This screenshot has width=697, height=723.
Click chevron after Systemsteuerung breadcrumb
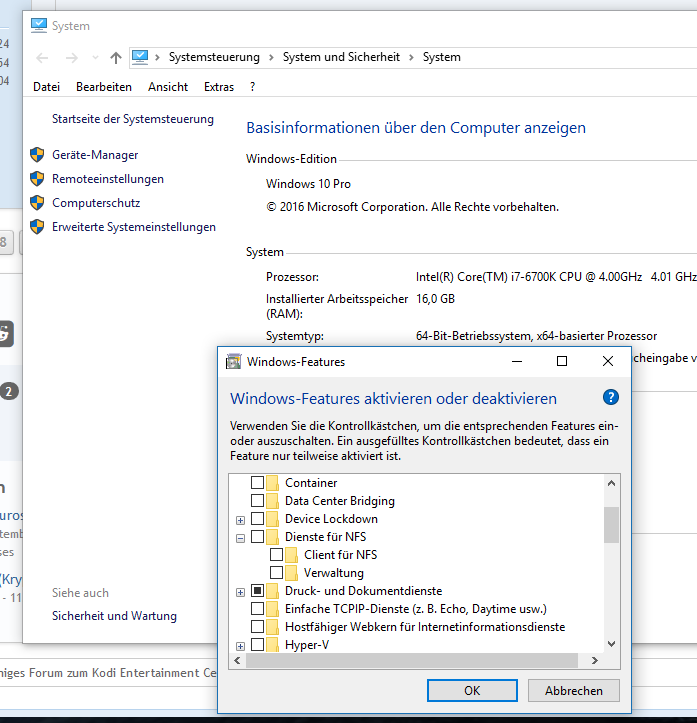click(271, 57)
